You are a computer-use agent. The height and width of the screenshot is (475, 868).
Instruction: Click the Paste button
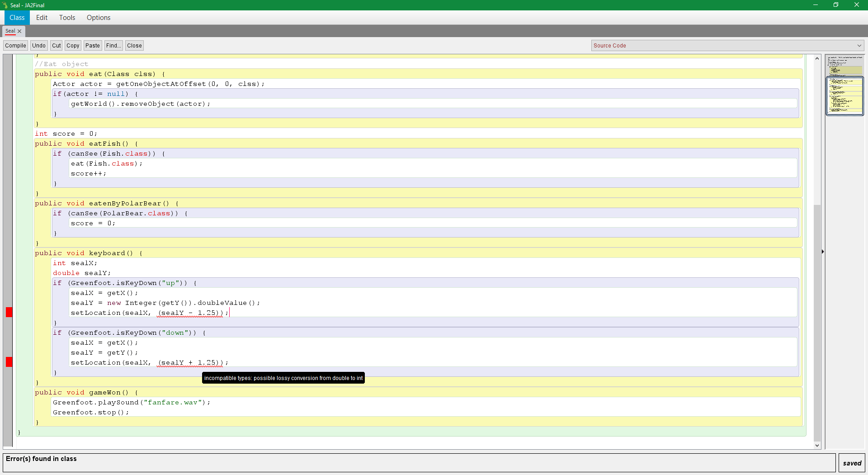pyautogui.click(x=93, y=46)
